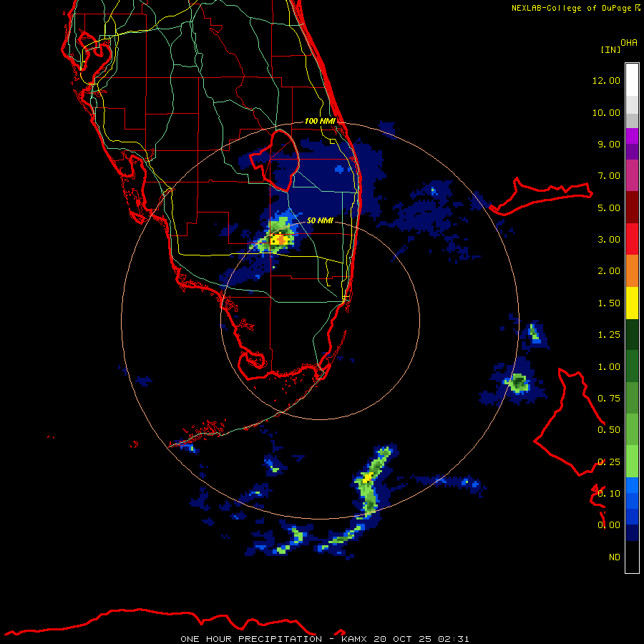Pick the darkest green swatch below yellow
The height and width of the screenshot is (644, 644).
coord(632,335)
